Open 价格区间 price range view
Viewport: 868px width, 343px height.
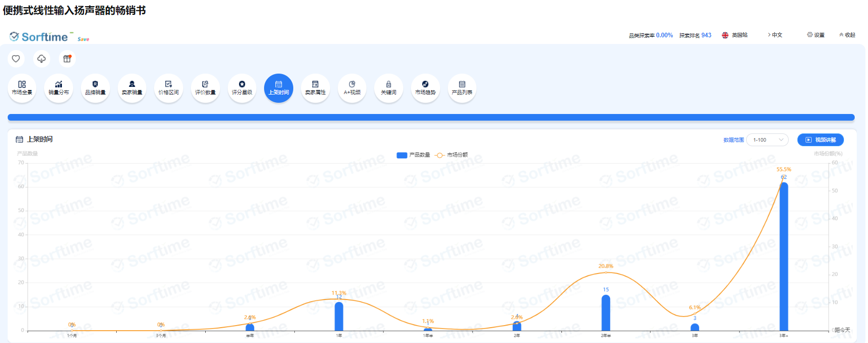tap(168, 88)
